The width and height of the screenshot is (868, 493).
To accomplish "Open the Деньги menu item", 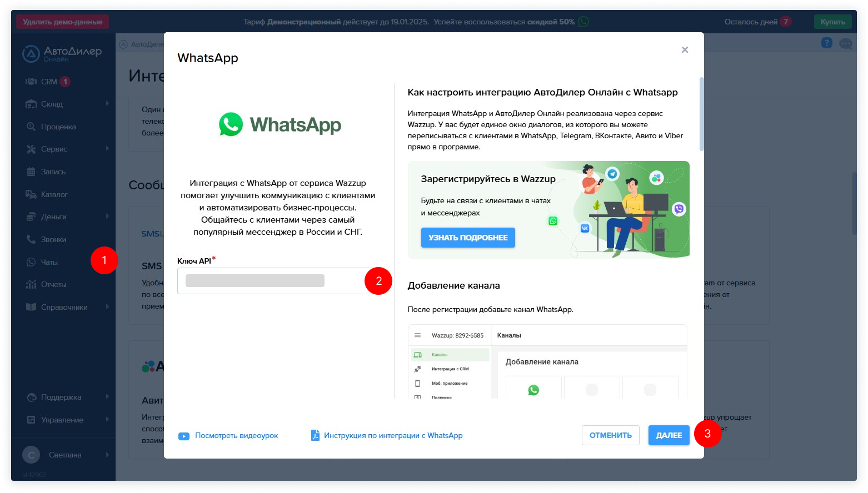I will point(53,217).
